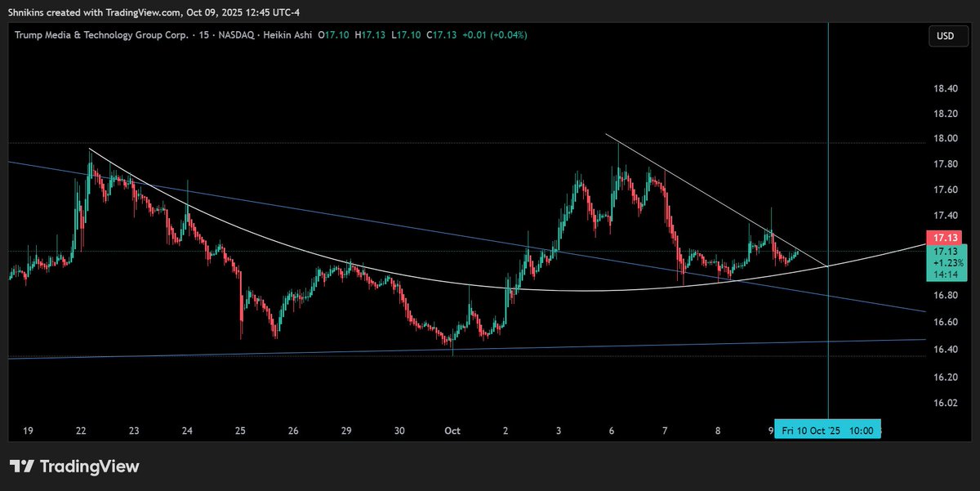
Task: Click the 16.80 price axis level
Action: pos(945,295)
